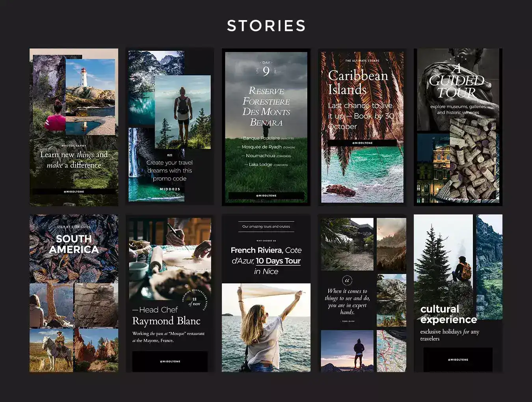
Task: Click the circular 18 of nov badge
Action: (x=195, y=302)
